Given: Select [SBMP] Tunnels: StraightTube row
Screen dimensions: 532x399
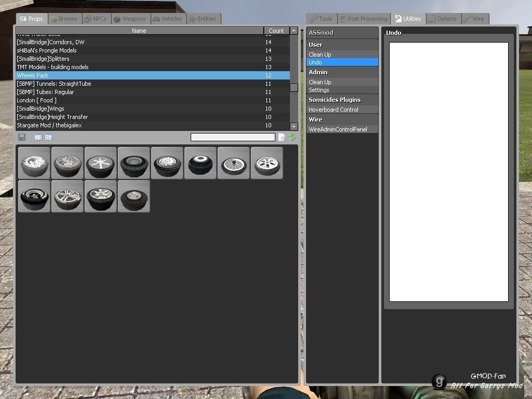Looking at the screenshot, I should coord(153,84).
